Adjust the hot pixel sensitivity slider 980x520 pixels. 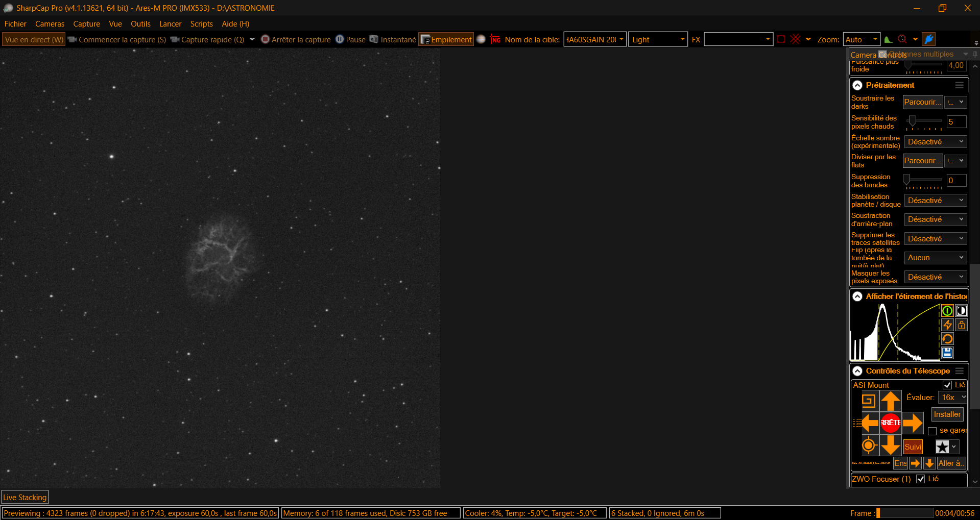[x=912, y=121]
